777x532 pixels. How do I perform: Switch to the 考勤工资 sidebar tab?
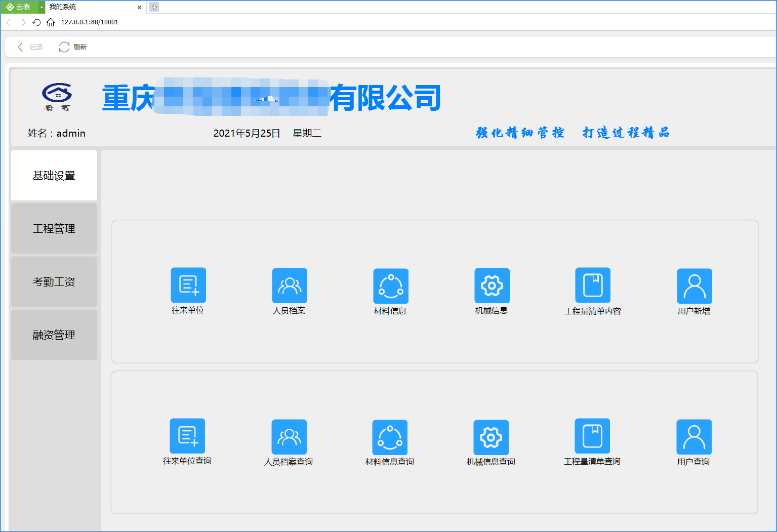54,281
